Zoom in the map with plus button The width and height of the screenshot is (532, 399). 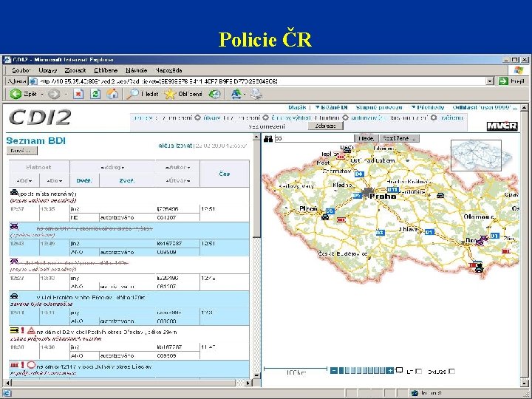pos(390,370)
